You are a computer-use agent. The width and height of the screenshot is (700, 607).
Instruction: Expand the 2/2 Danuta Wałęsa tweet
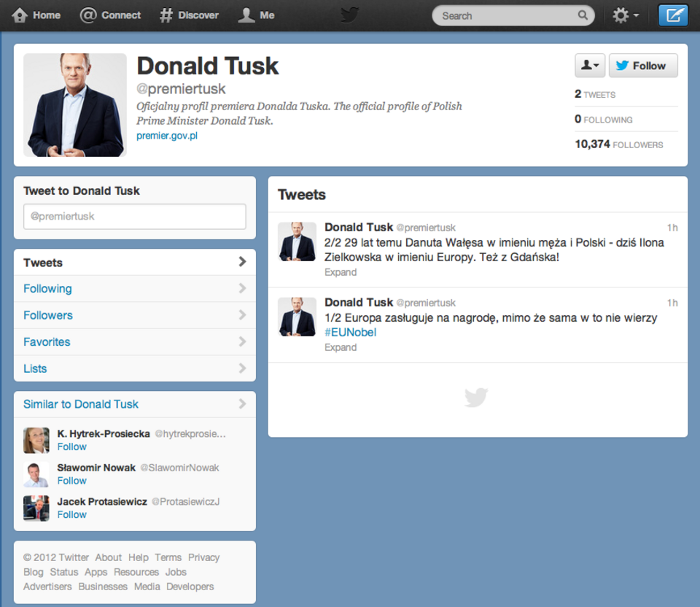tap(341, 272)
